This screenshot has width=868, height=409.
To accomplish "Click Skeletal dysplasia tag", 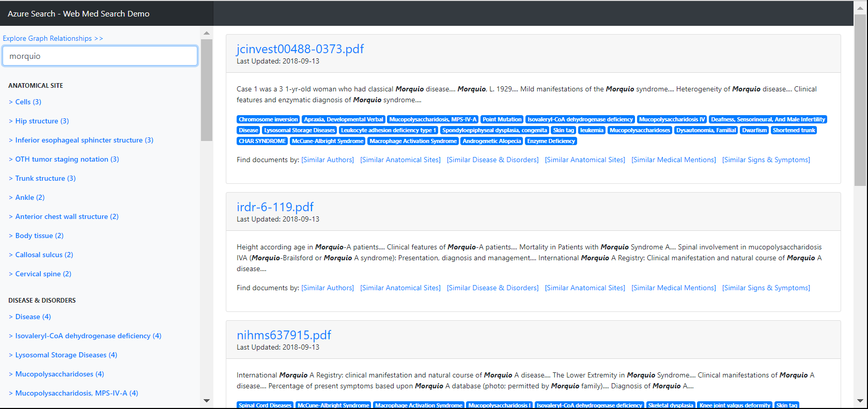I will click(671, 405).
